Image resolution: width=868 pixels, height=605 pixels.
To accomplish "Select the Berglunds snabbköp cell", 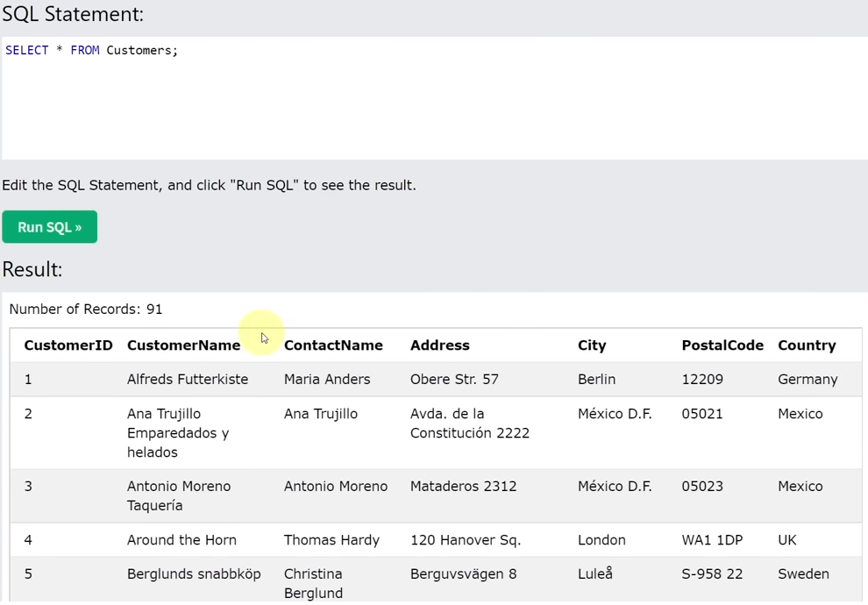I will tap(194, 574).
